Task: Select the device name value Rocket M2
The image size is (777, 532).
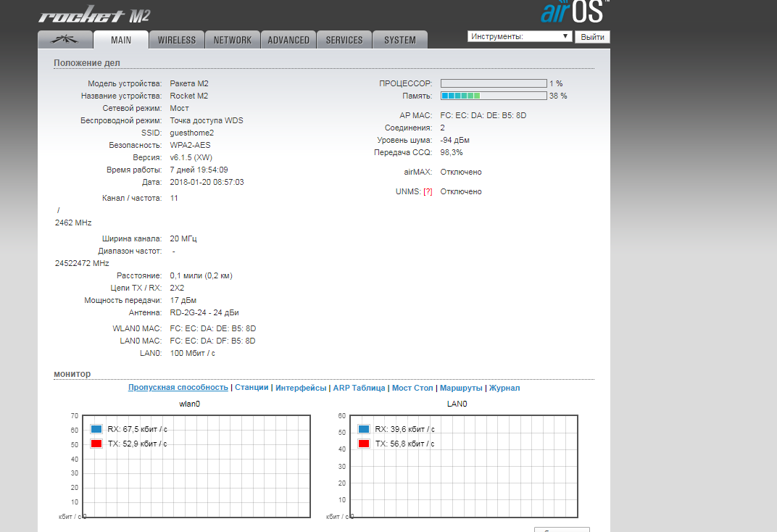Action: pos(188,96)
